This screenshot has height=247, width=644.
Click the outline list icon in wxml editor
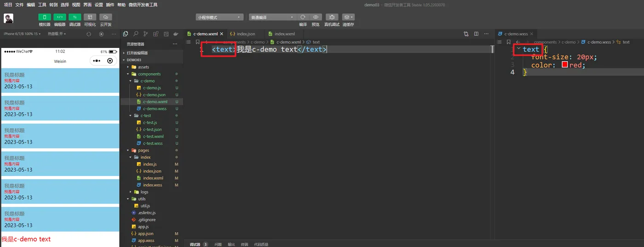189,42
